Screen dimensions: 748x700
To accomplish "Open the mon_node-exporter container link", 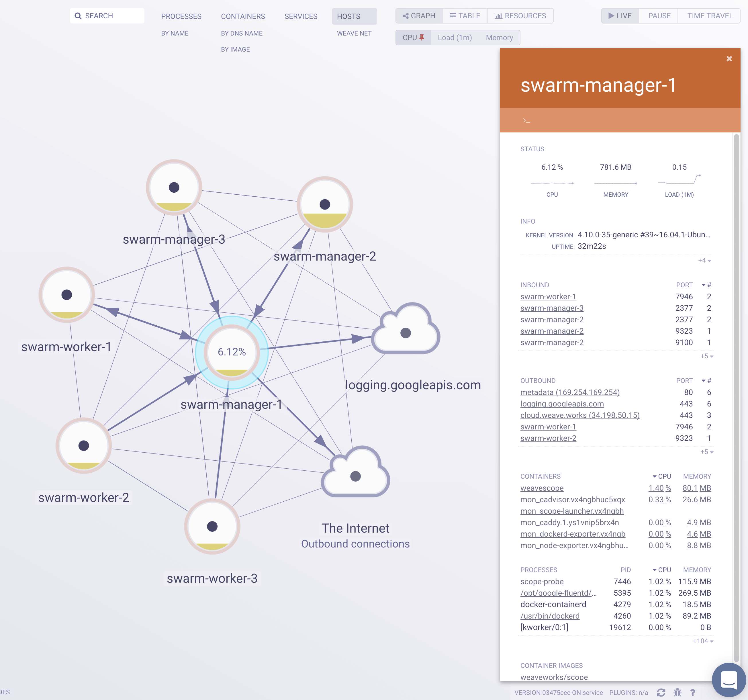I will pos(574,545).
